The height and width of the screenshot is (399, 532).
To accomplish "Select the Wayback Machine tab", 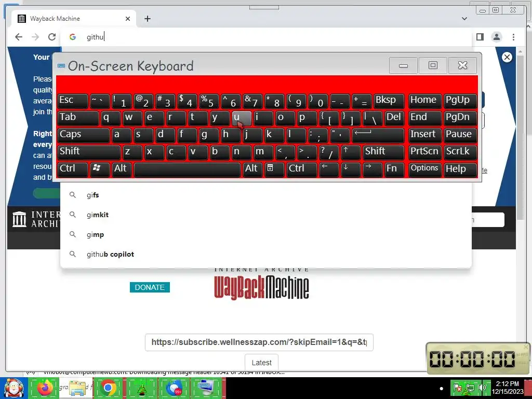I will coord(74,19).
